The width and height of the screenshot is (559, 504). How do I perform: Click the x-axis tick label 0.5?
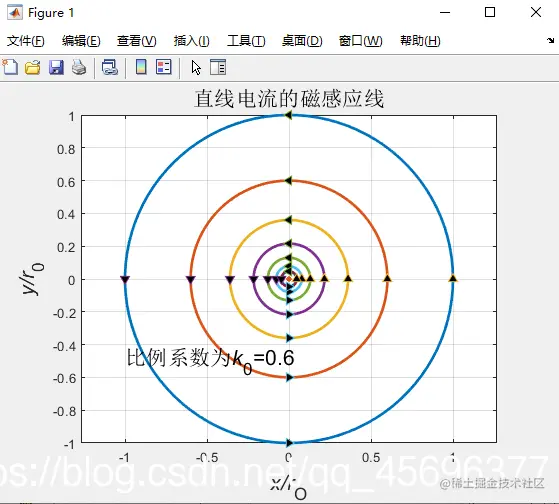pyautogui.click(x=371, y=457)
